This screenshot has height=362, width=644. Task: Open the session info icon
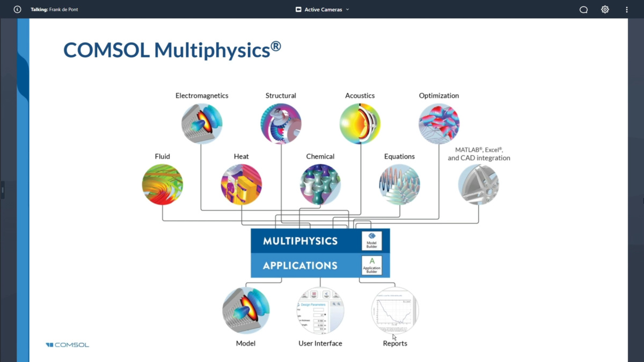pos(17,9)
